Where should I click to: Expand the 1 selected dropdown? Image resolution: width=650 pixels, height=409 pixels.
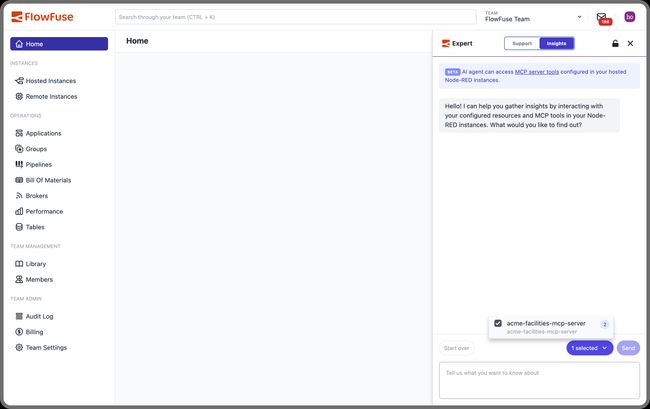[589, 348]
